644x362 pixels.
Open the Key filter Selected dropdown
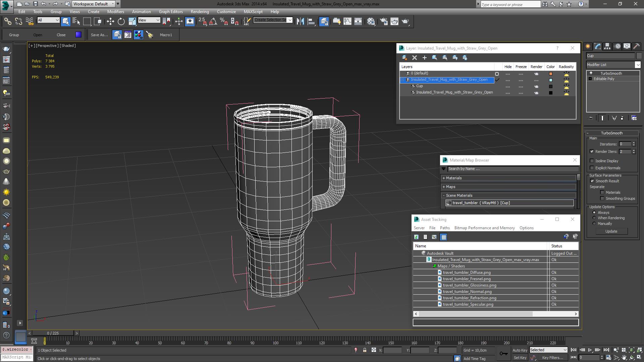click(548, 350)
